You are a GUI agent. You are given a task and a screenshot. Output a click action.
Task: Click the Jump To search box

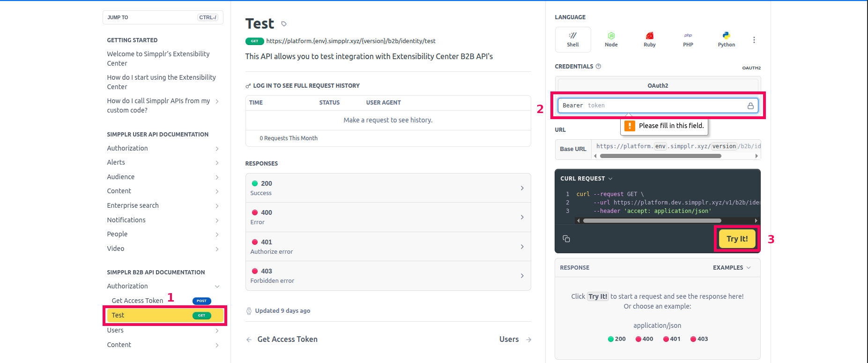click(x=163, y=17)
